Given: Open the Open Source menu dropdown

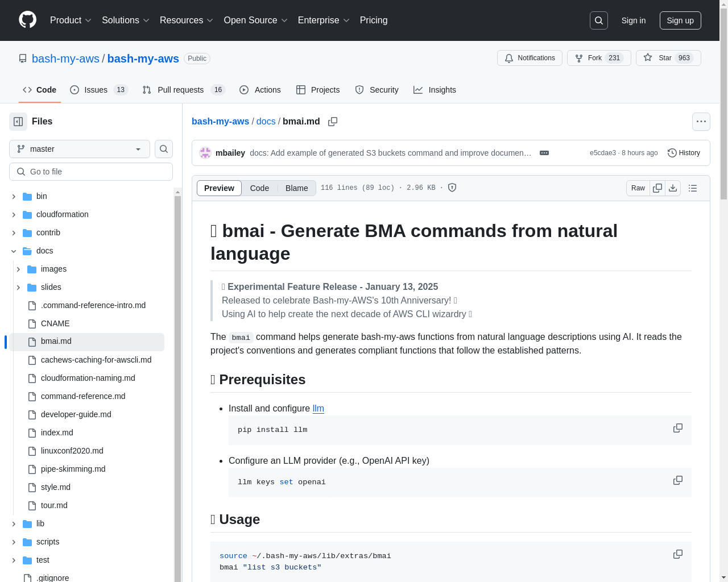Looking at the screenshot, I should point(256,20).
